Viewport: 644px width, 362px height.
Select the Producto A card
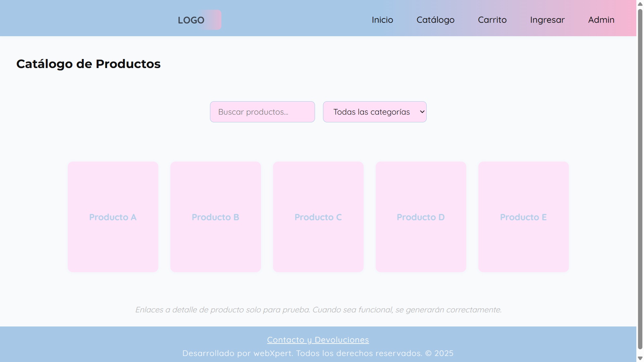113,217
